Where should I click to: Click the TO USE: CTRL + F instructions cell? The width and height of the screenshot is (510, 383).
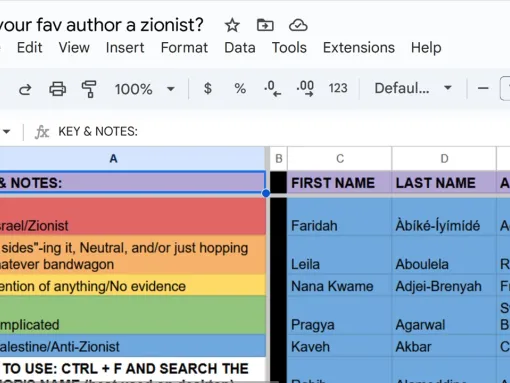[x=133, y=370]
